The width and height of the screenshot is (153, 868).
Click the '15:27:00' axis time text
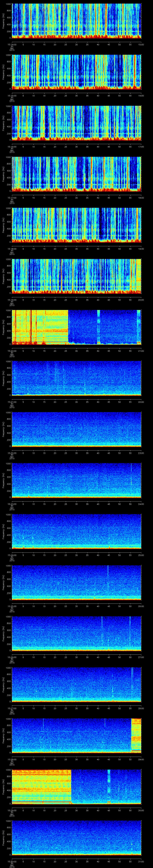[12, 708]
